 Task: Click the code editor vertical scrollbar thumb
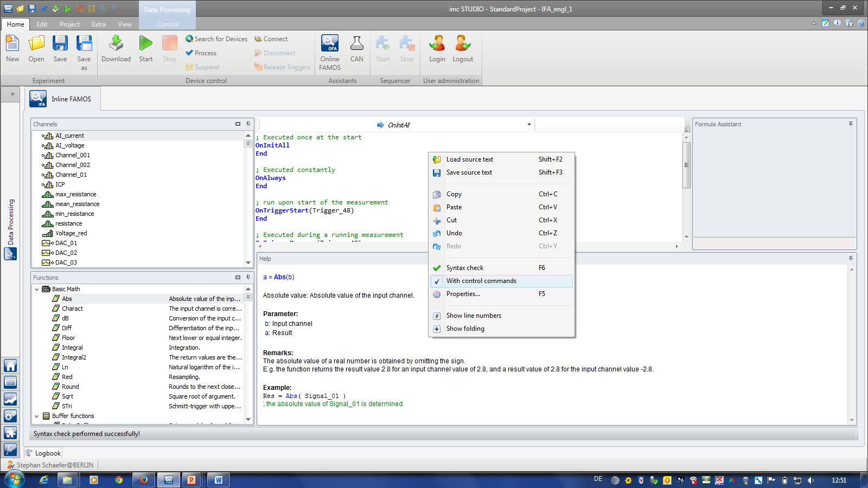point(686,165)
